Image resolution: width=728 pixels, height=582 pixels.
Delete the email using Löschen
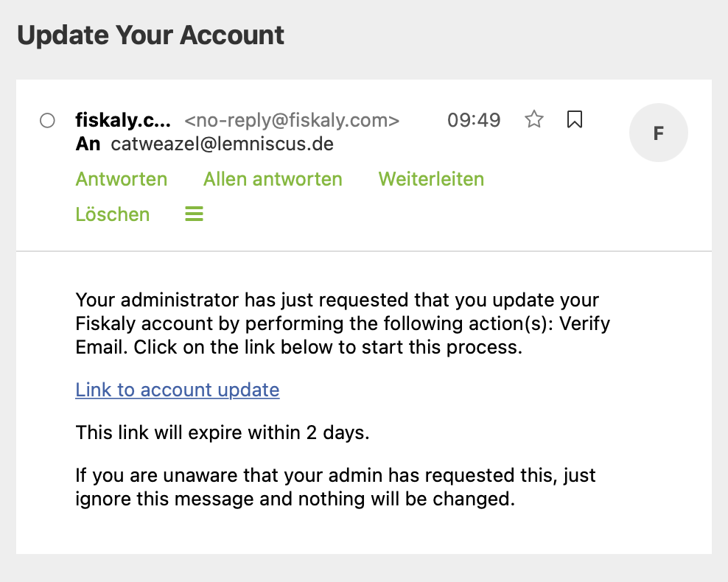pos(113,214)
